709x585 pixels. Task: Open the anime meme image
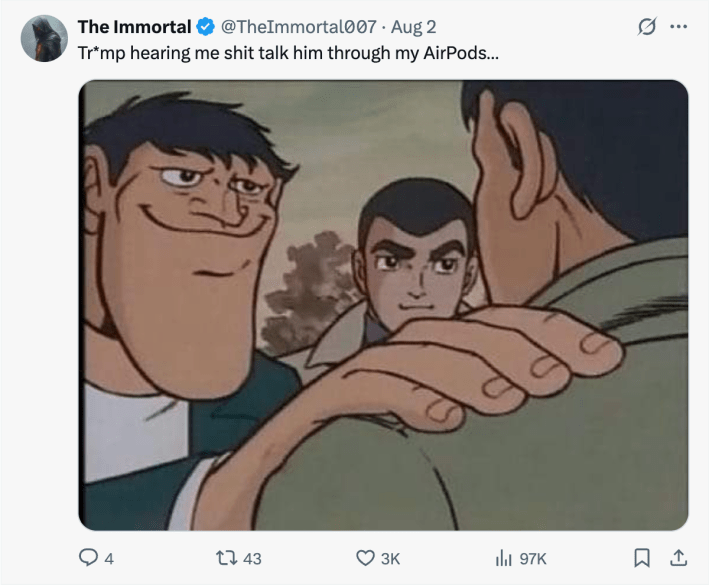[383, 305]
